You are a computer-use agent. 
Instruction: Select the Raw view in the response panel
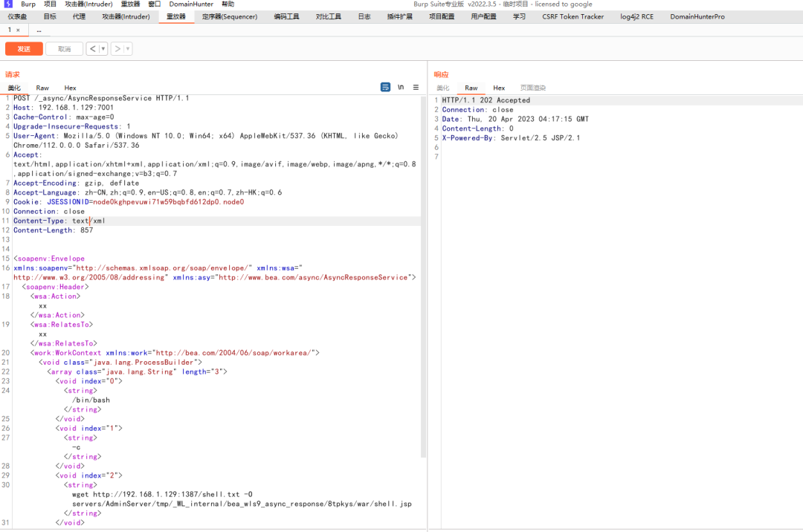point(471,88)
